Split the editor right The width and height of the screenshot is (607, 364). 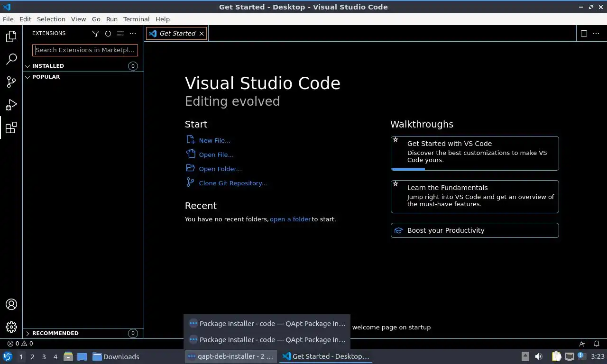point(584,33)
